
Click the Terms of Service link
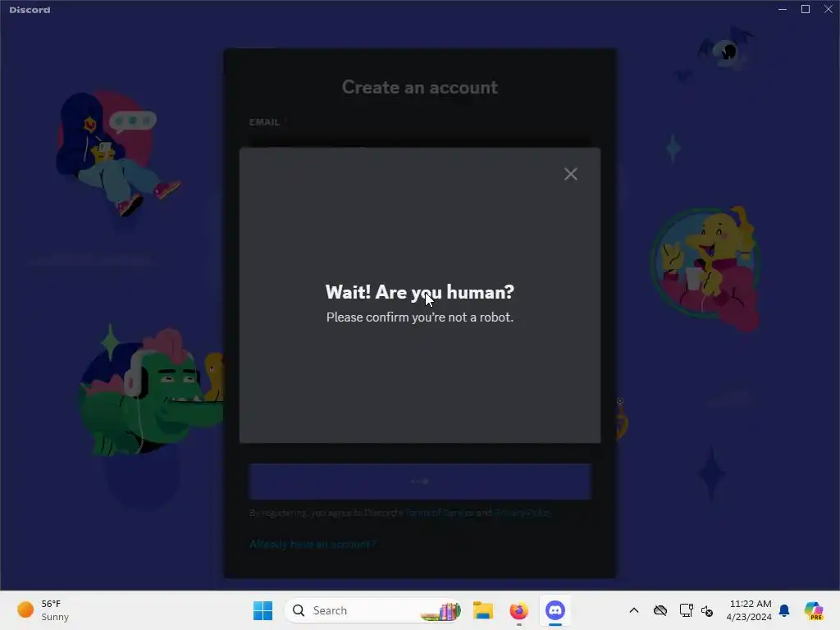click(x=440, y=513)
